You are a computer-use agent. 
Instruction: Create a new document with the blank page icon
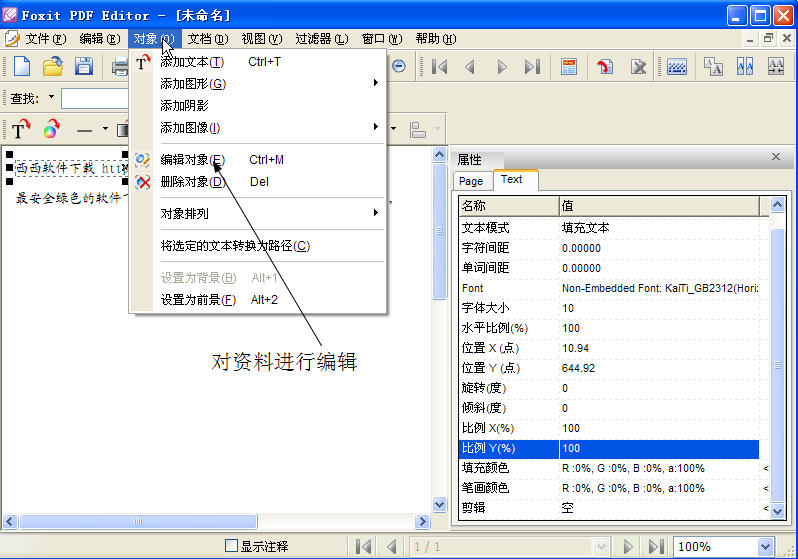[22, 67]
